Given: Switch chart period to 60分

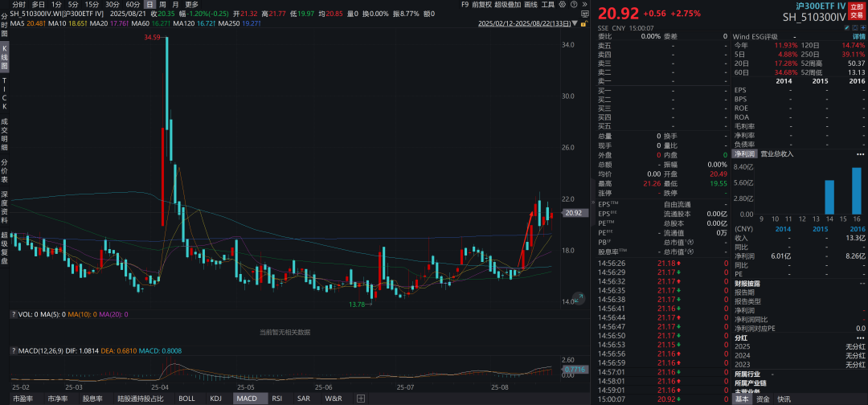Looking at the screenshot, I should (x=133, y=5).
